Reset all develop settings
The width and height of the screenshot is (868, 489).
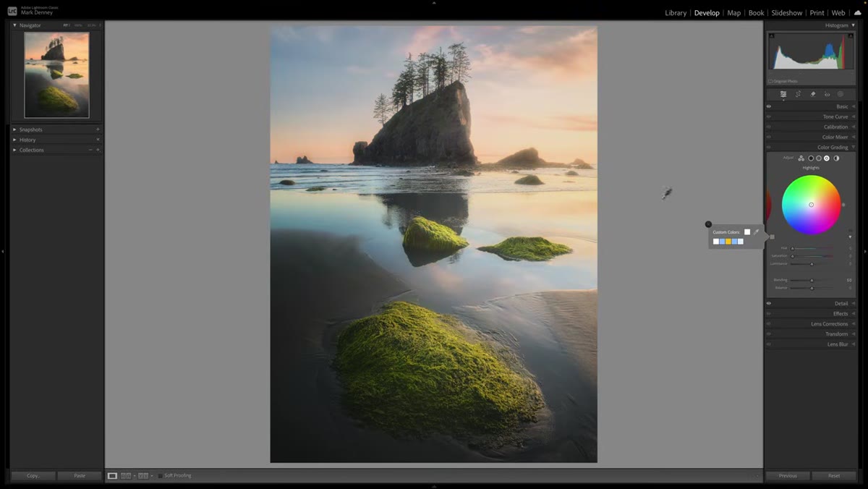834,476
